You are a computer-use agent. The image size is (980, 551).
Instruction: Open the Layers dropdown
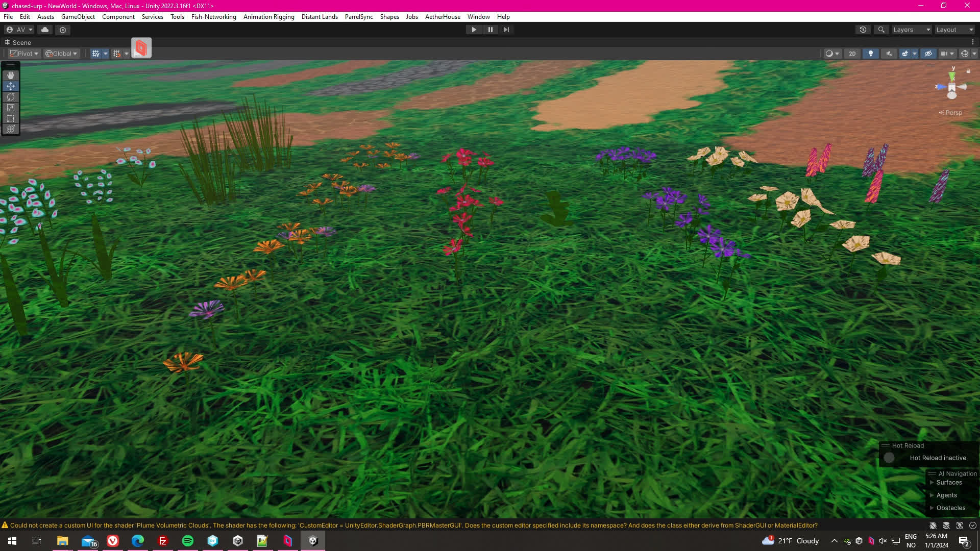(912, 30)
